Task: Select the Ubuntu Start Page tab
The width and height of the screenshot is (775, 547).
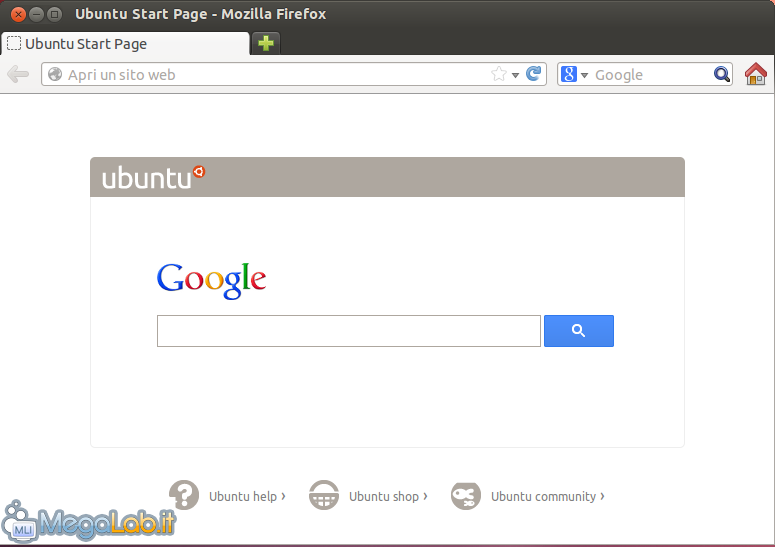Action: click(126, 43)
